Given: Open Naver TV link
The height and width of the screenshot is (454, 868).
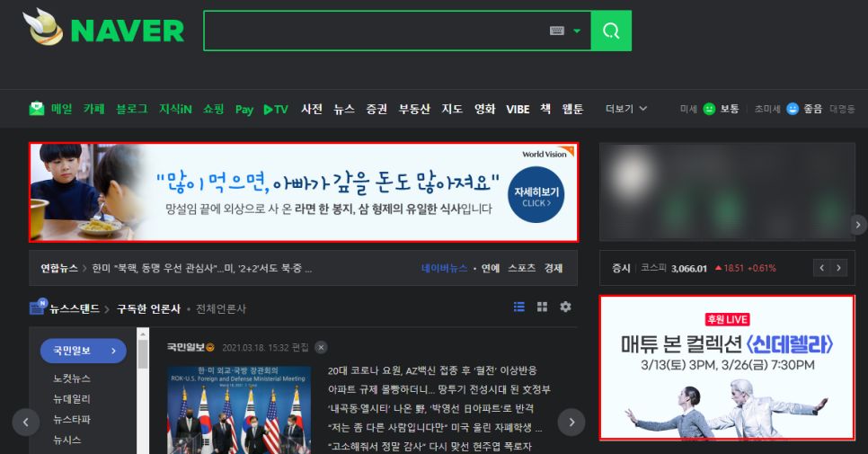Looking at the screenshot, I should tap(276, 109).
